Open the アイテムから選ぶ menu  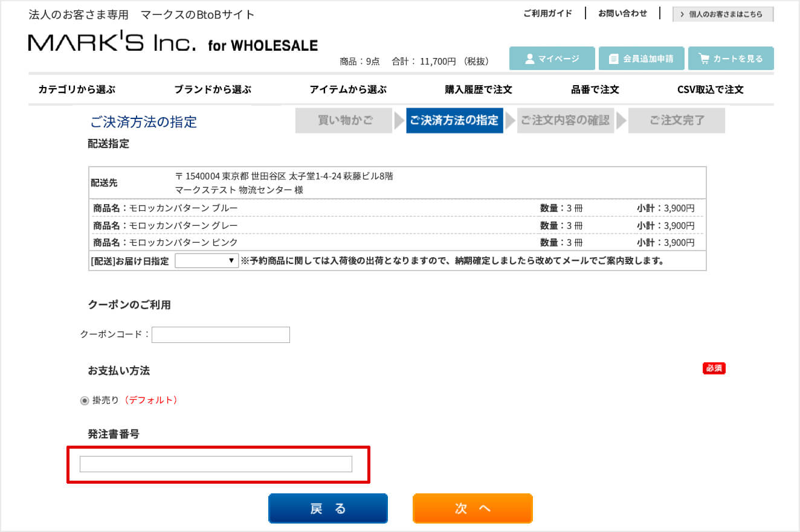coord(348,89)
